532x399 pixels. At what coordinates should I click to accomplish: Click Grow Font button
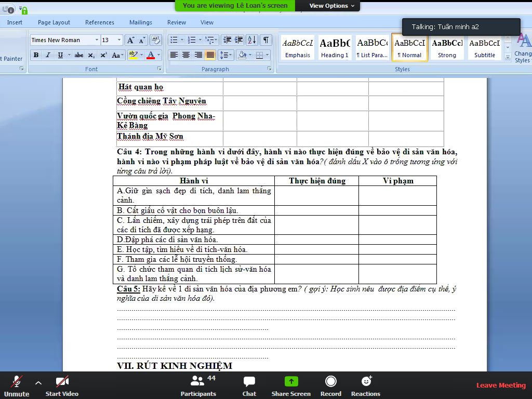pos(130,40)
